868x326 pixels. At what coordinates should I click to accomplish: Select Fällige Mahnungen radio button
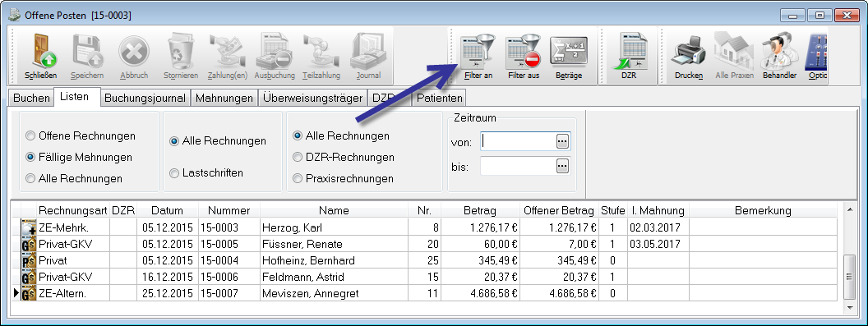(30, 157)
